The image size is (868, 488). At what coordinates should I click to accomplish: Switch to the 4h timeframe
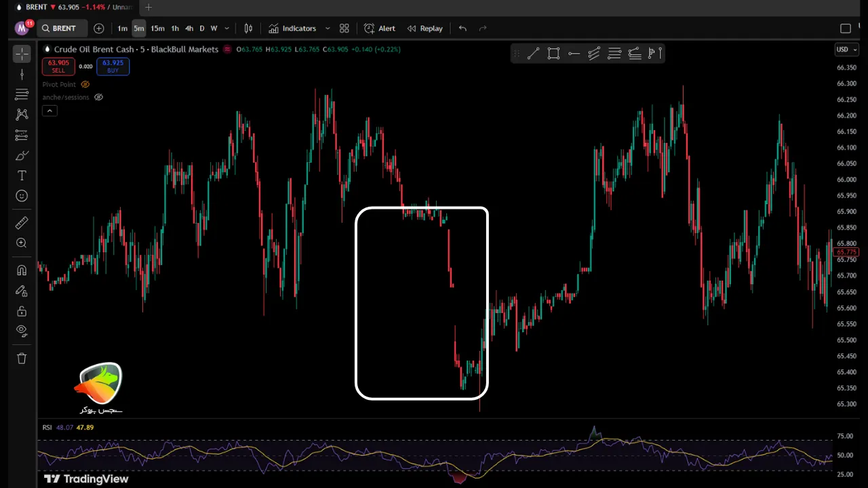189,28
